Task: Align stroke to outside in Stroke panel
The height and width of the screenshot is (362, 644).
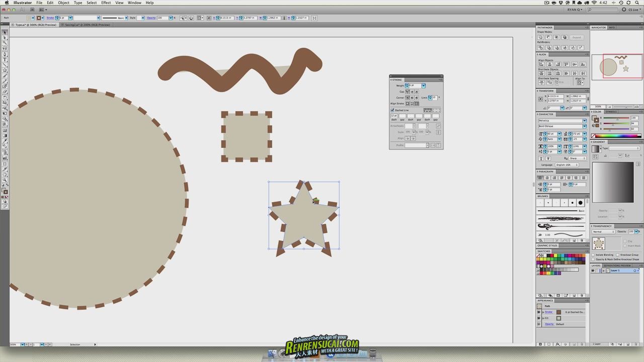Action: coord(417,104)
